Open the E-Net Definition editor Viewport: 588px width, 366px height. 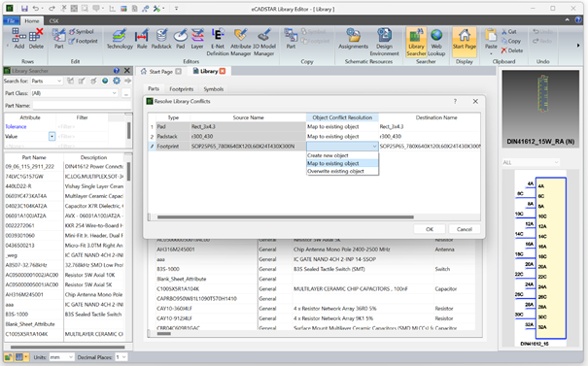218,42
